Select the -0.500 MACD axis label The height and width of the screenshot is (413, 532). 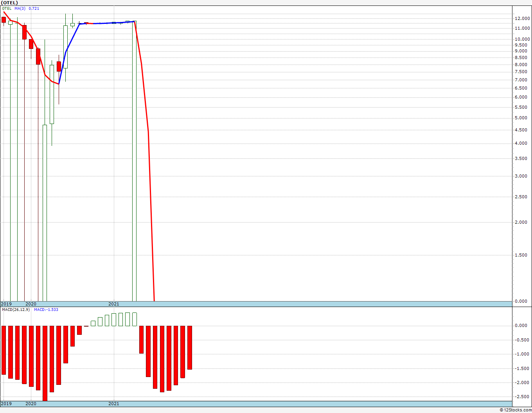click(x=522, y=340)
